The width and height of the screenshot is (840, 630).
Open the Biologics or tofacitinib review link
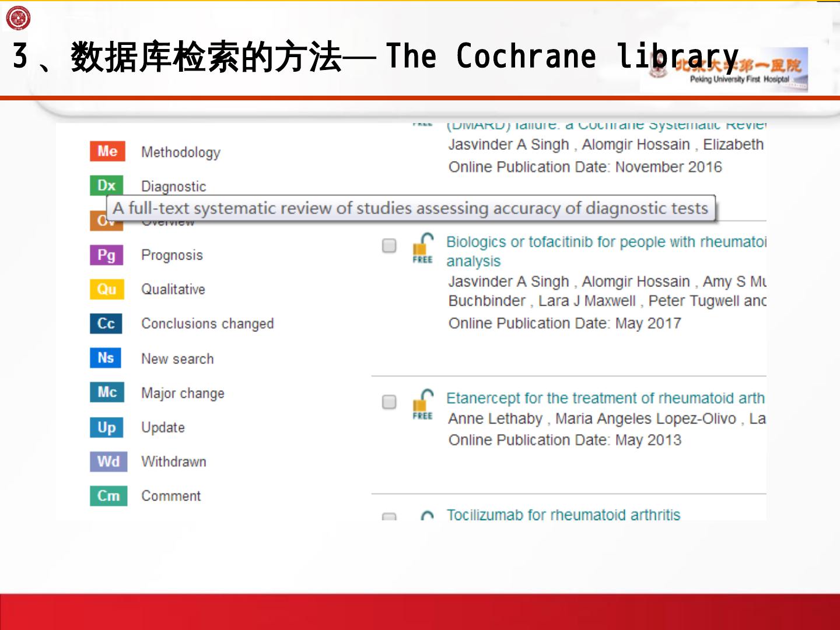(606, 251)
